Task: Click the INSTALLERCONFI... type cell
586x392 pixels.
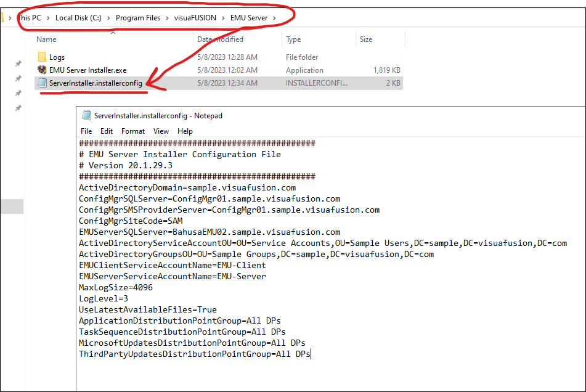Action: pos(317,83)
